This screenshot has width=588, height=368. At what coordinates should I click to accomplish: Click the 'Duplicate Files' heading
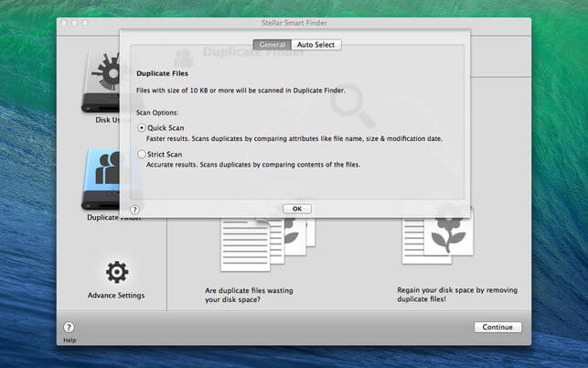pos(163,73)
